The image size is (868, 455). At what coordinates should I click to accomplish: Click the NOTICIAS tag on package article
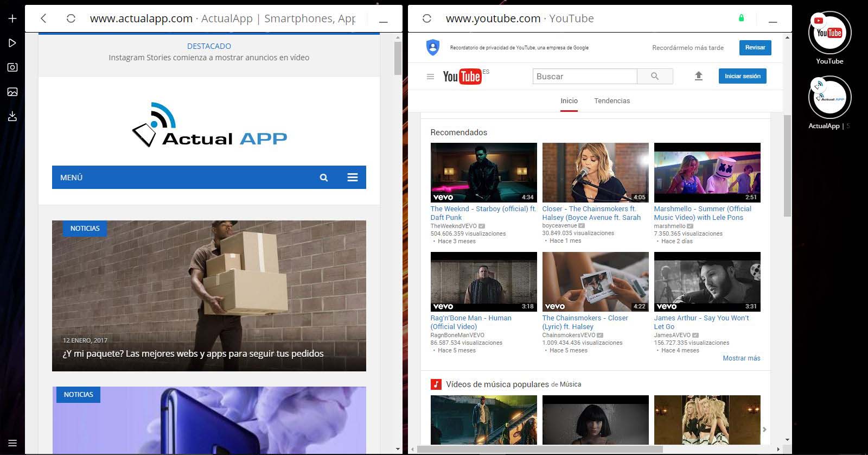click(x=85, y=229)
